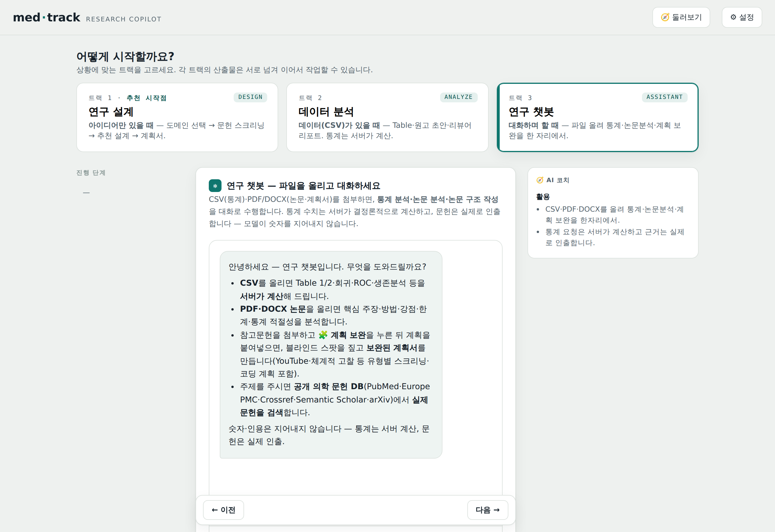The width and height of the screenshot is (775, 532).
Task: Click the 진행 단계 heading
Action: pos(91,173)
